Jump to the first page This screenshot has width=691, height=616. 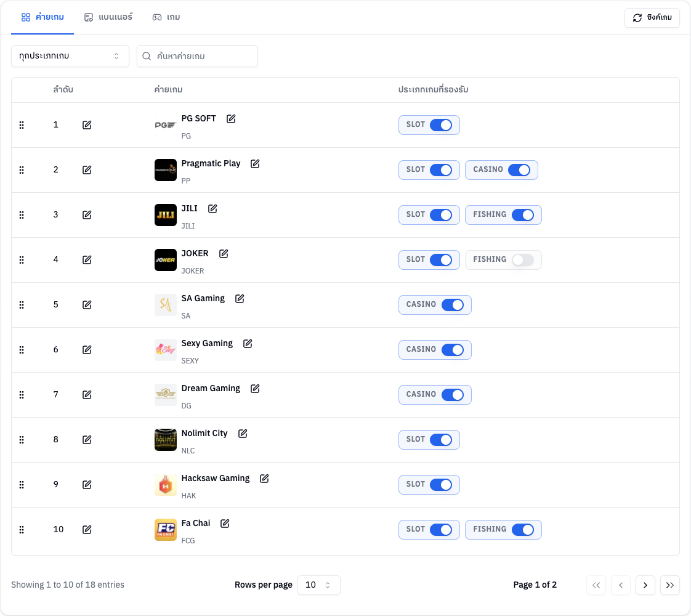[596, 585]
